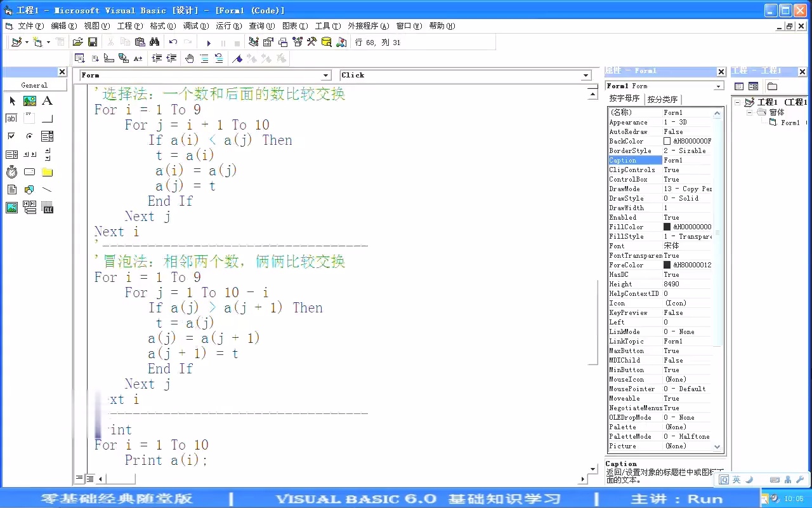Click the Caption property value field
The image size is (812, 508).
[686, 160]
